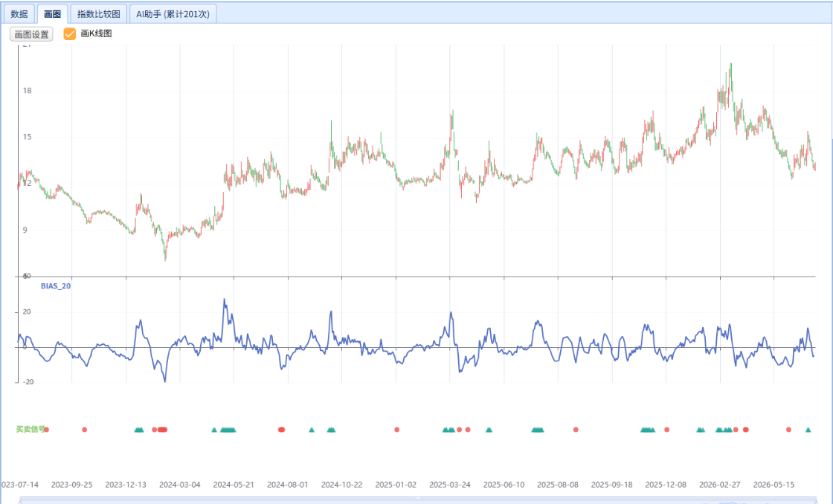This screenshot has height=504, width=833.
Task: Select red sell dot nearest 2023-09-25
Action: (x=85, y=430)
